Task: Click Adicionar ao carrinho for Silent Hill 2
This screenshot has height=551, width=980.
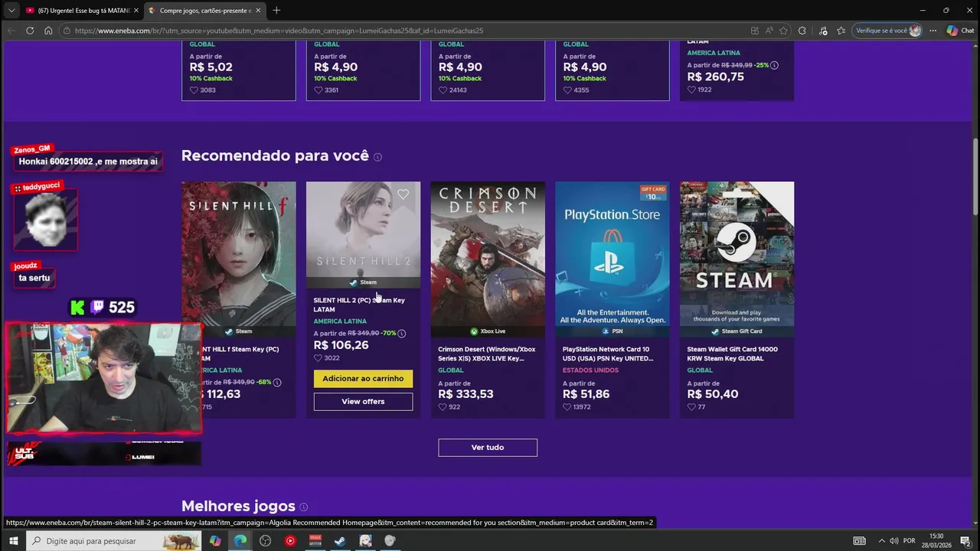Action: [363, 379]
